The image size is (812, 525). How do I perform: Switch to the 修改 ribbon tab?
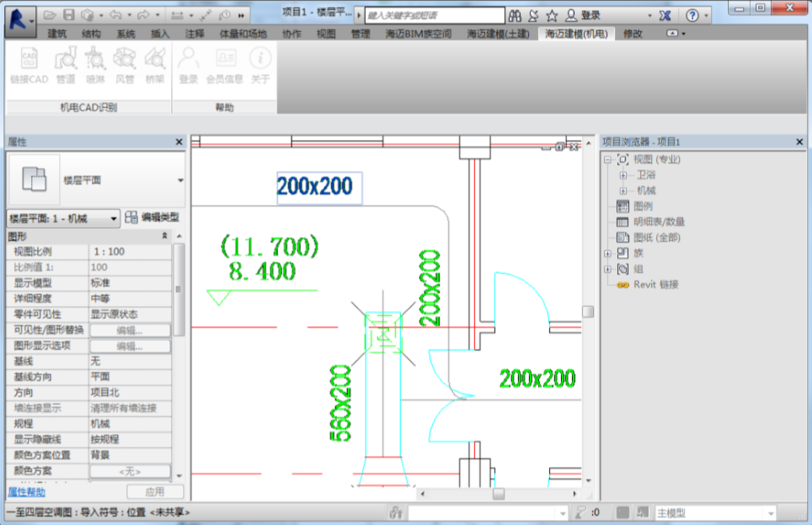(633, 34)
